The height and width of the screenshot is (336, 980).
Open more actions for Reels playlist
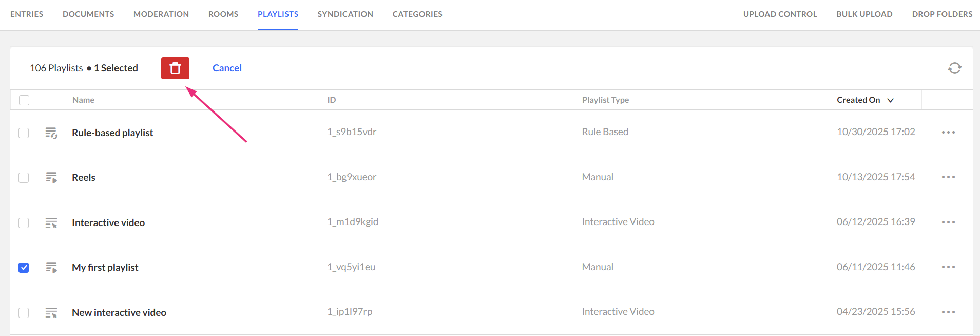(x=948, y=177)
